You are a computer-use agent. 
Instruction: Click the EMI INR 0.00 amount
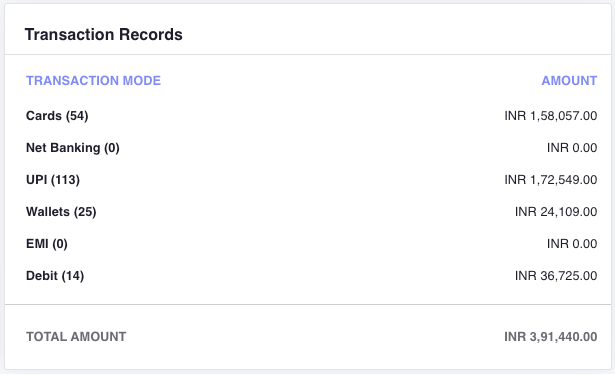pos(572,244)
